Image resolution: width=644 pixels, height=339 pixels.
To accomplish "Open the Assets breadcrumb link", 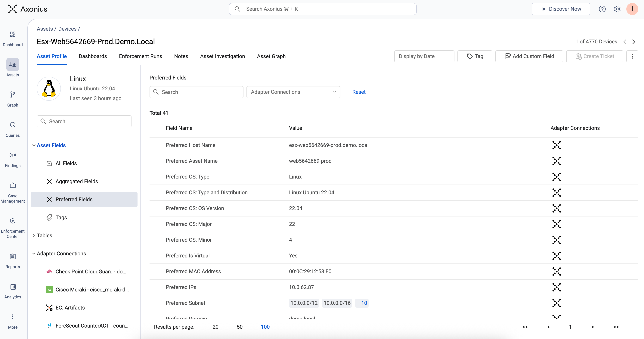I will click(x=45, y=29).
